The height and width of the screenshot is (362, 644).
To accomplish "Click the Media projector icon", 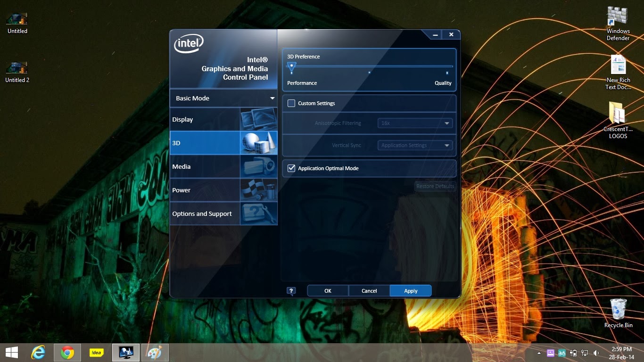I will click(x=258, y=166).
